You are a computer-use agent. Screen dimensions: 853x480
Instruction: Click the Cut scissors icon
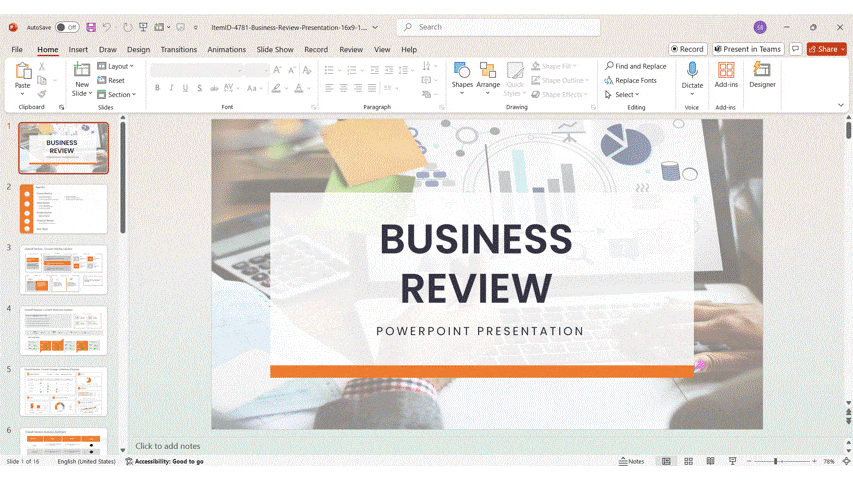click(x=41, y=66)
